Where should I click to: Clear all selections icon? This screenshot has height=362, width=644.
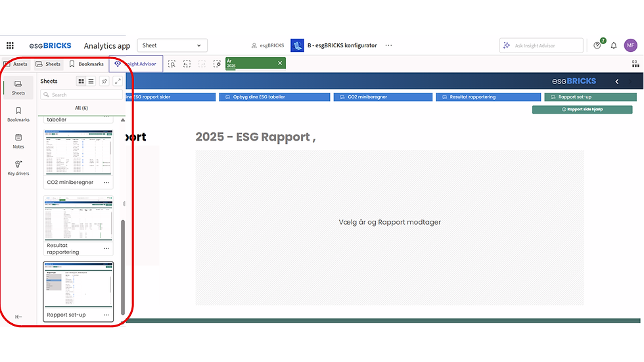pyautogui.click(x=217, y=64)
